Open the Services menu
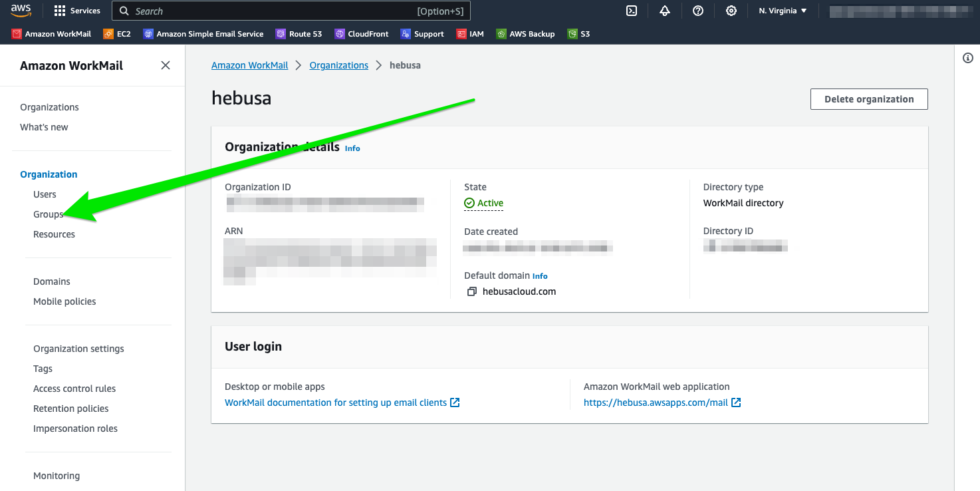Image resolution: width=980 pixels, height=491 pixels. point(76,11)
